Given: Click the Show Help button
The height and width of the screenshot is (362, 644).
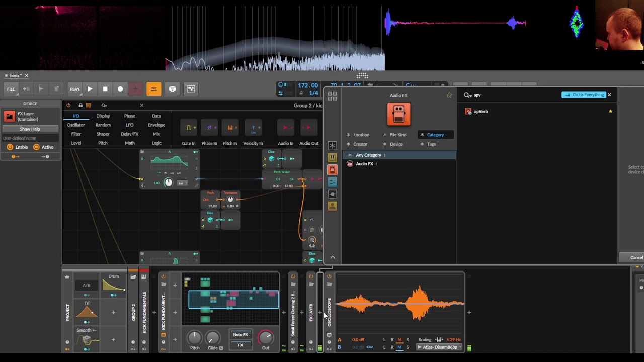Looking at the screenshot, I should point(30,129).
